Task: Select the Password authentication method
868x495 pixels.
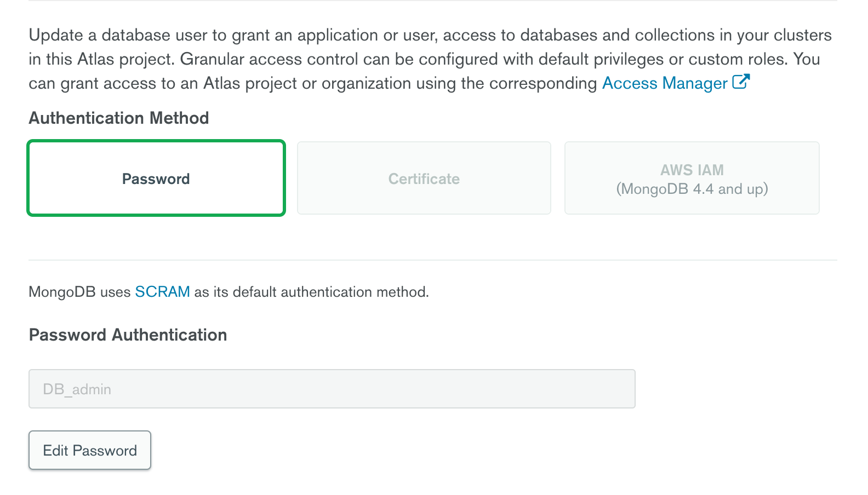Action: coord(156,178)
